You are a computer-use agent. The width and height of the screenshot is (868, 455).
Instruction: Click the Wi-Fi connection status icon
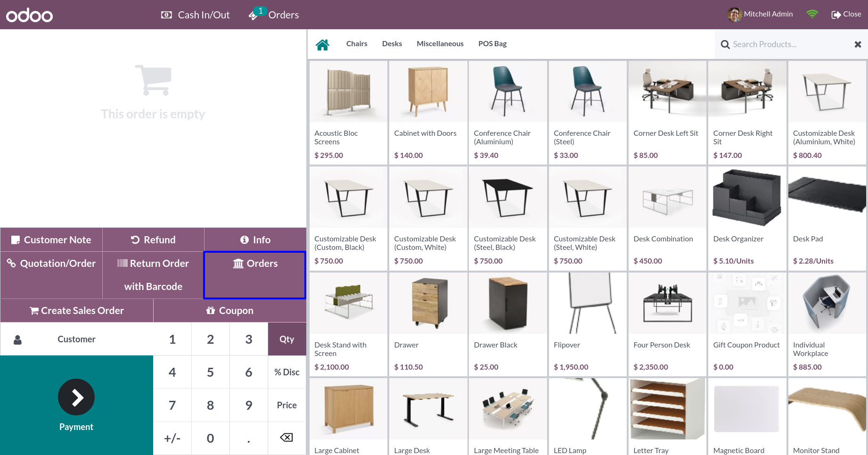(812, 14)
